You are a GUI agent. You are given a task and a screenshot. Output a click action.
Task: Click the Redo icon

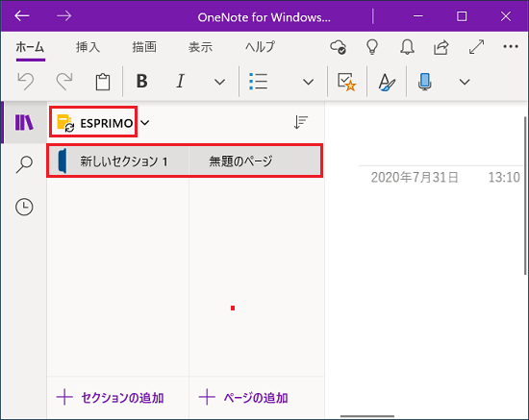tap(64, 82)
